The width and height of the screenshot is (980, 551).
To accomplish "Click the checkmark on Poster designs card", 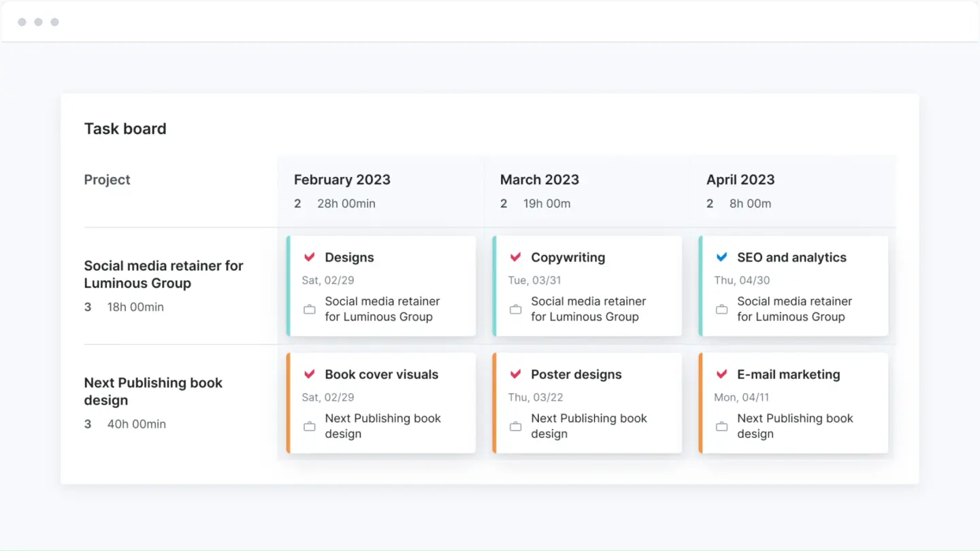I will 515,374.
